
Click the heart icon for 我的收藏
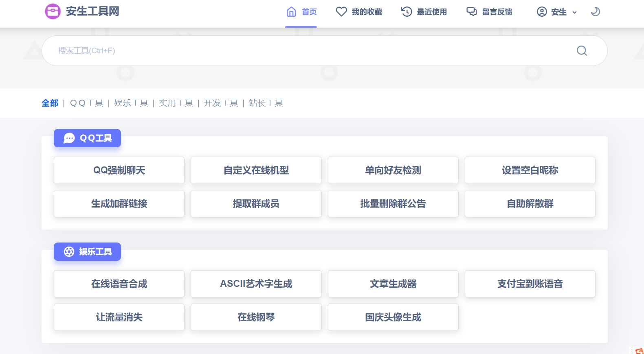click(x=341, y=12)
